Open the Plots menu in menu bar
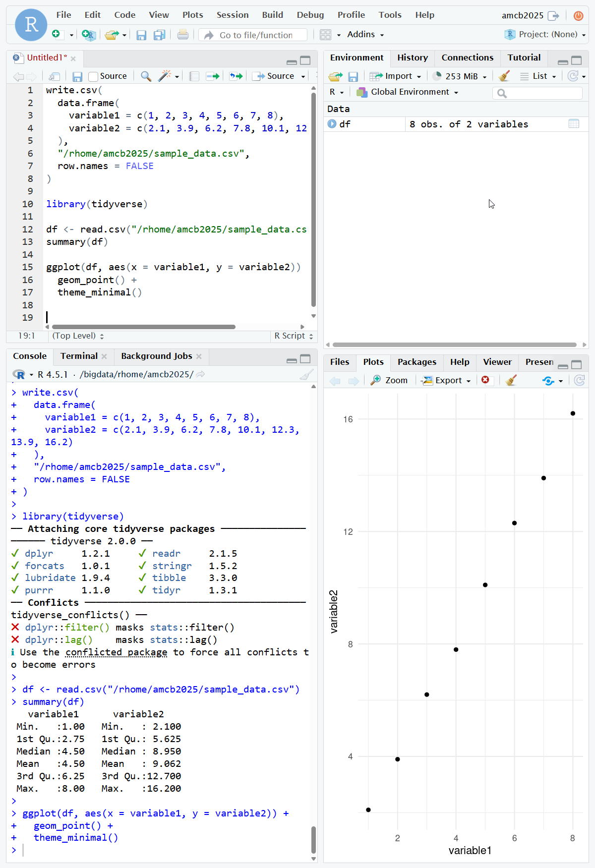595x868 pixels. pos(193,15)
